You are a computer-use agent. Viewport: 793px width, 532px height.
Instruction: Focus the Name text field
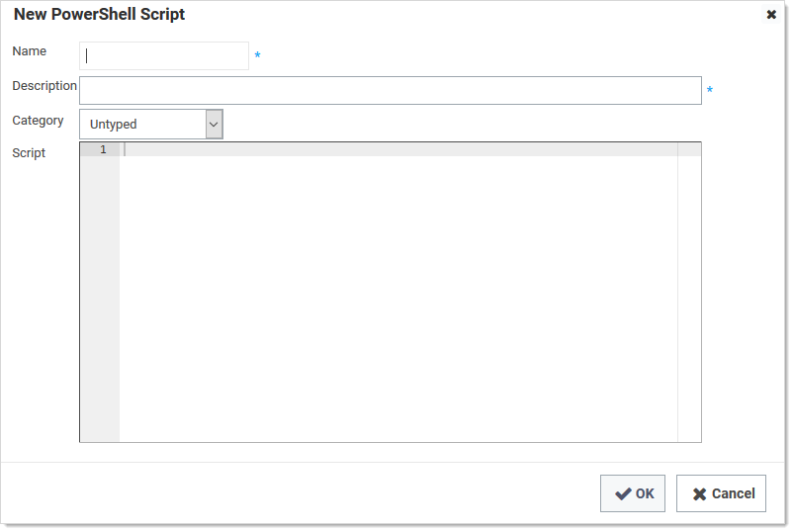(x=164, y=56)
